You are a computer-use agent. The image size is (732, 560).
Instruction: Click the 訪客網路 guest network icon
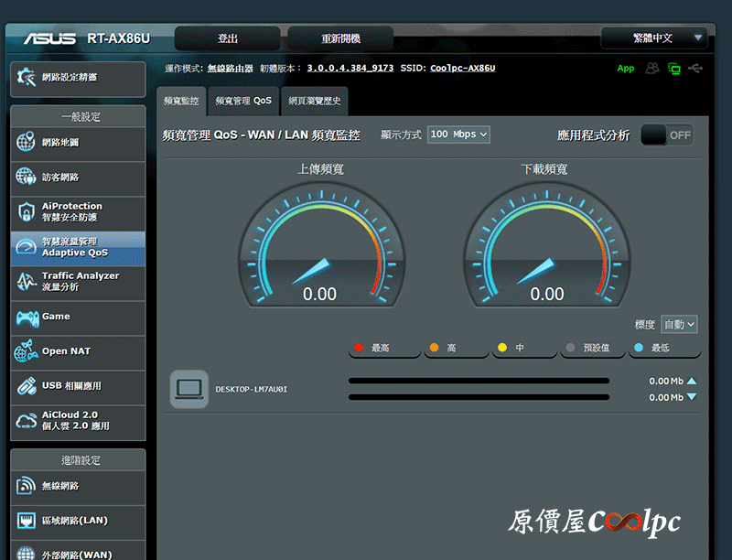point(26,177)
